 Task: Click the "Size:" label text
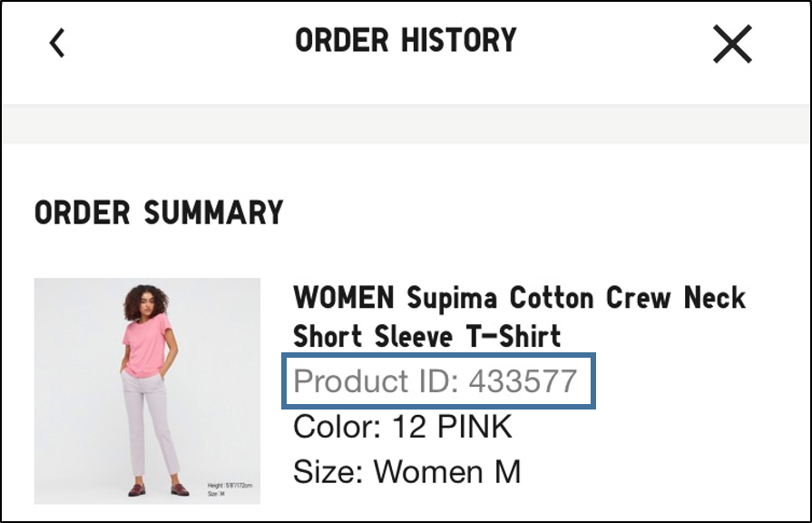tap(328, 472)
